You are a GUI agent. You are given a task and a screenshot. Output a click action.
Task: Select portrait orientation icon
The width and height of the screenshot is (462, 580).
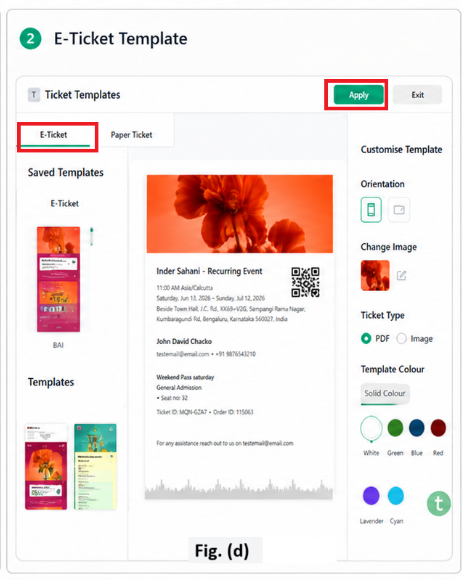tap(371, 210)
